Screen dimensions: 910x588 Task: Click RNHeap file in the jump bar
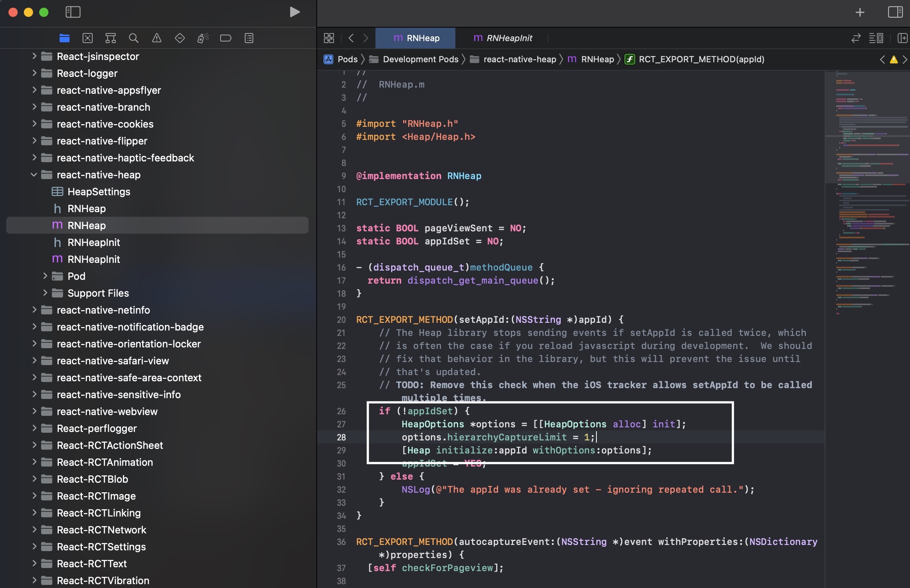pyautogui.click(x=591, y=59)
